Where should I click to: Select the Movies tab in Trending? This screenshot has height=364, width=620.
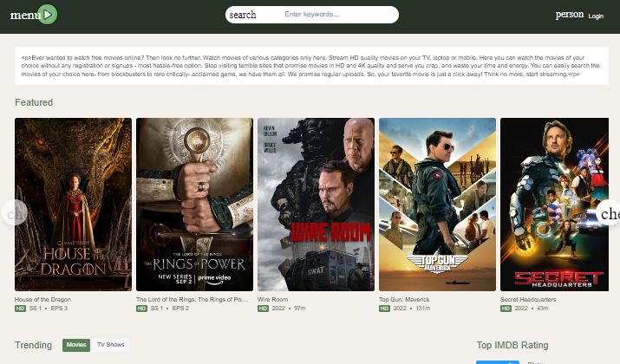pyautogui.click(x=76, y=345)
